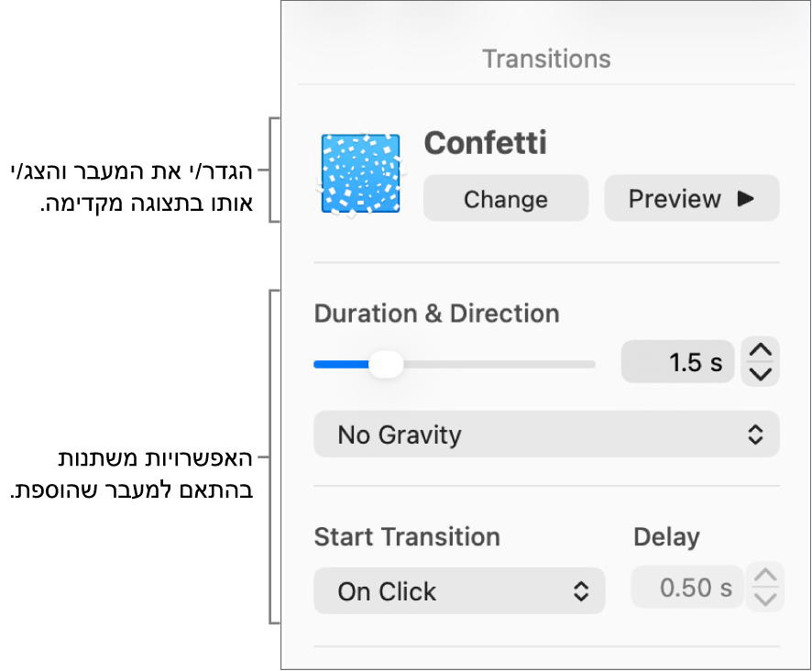Click the Duration & Direction section label
Screen dimensions: 812x671
[x=436, y=313]
